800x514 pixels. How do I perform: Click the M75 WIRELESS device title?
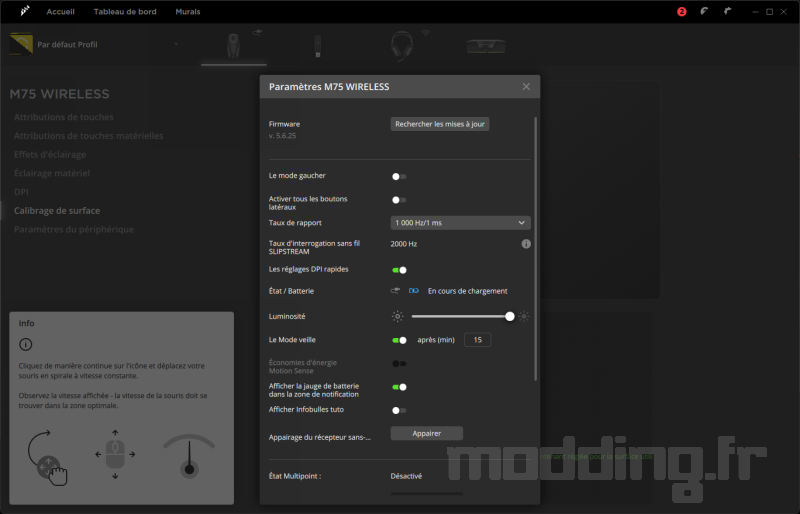[59, 94]
